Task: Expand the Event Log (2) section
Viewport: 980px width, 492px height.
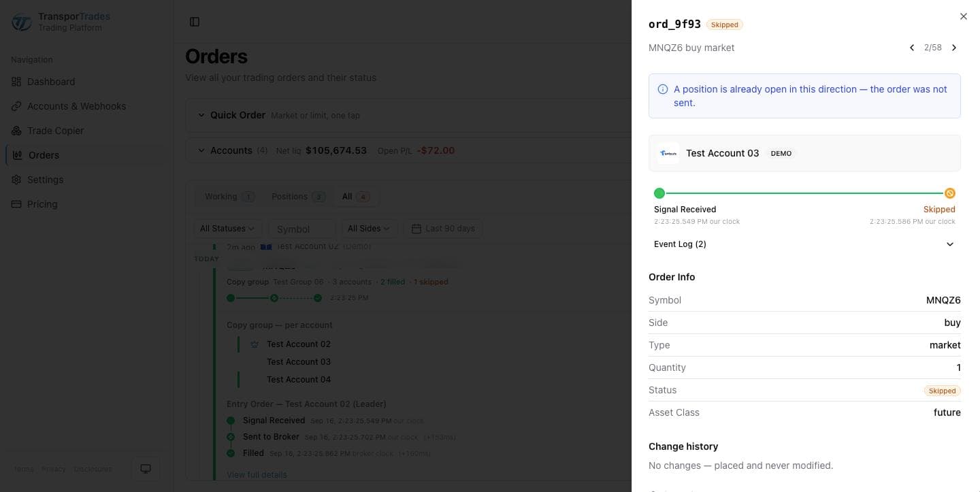Action: point(804,244)
